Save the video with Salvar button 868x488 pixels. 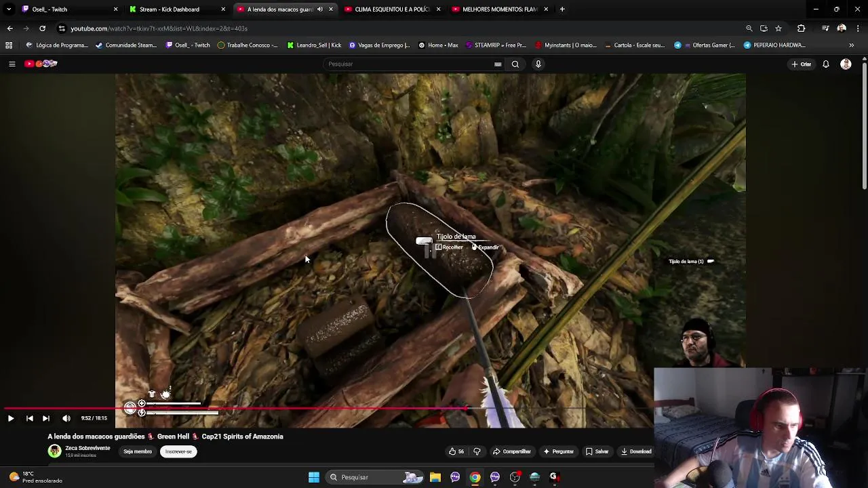point(597,451)
